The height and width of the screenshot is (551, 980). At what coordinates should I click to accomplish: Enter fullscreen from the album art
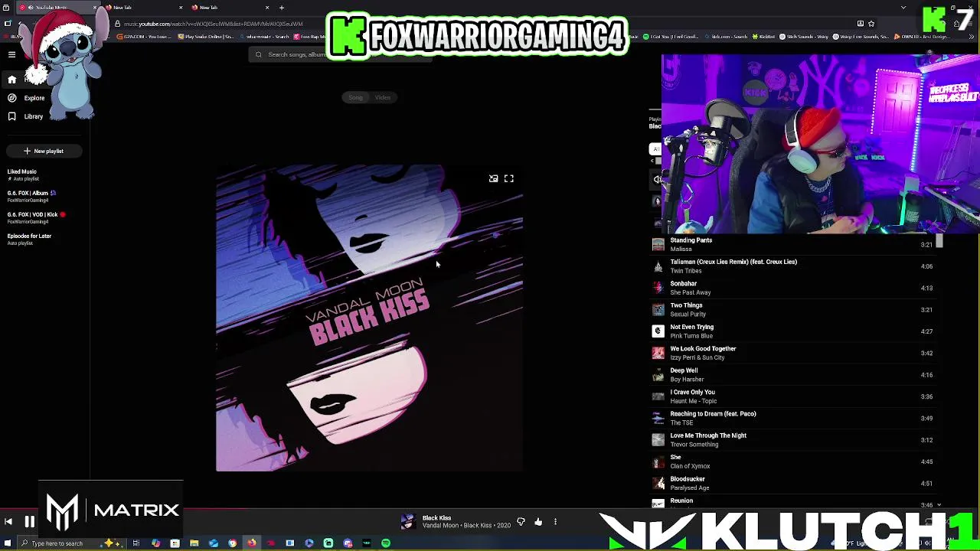[509, 178]
